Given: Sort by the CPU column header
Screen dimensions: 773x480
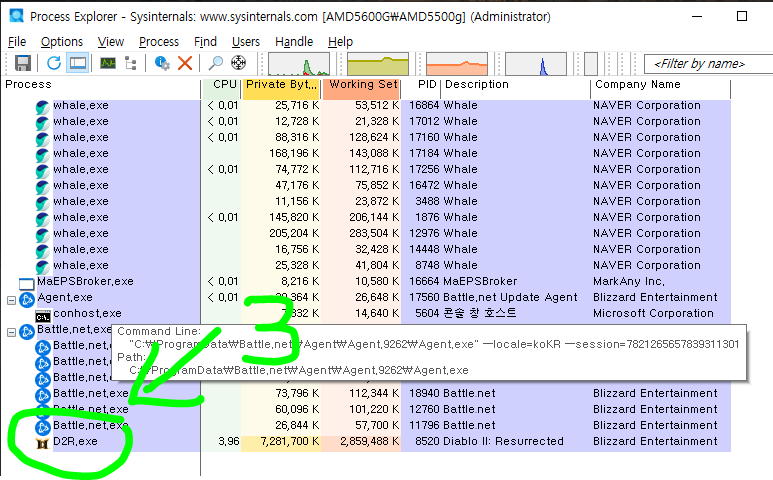Looking at the screenshot, I should (x=221, y=85).
